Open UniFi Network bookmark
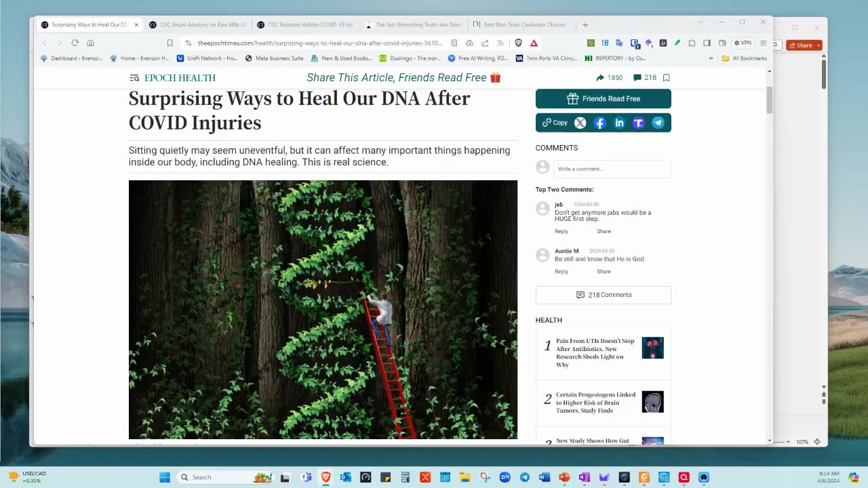This screenshot has height=488, width=868. click(x=207, y=58)
